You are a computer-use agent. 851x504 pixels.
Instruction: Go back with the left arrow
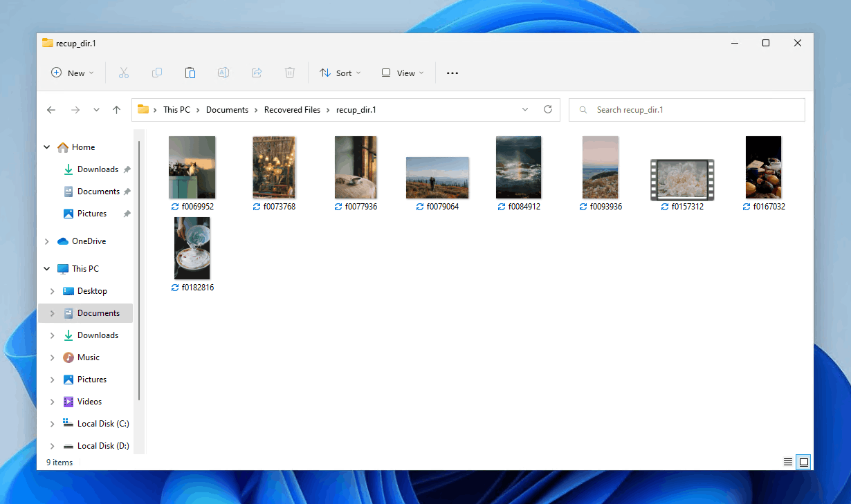click(x=51, y=110)
